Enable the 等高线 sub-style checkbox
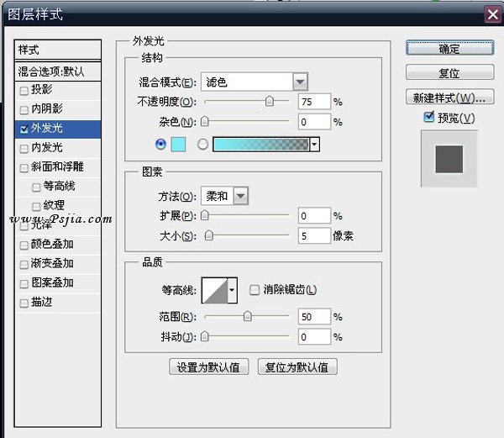 tap(36, 187)
